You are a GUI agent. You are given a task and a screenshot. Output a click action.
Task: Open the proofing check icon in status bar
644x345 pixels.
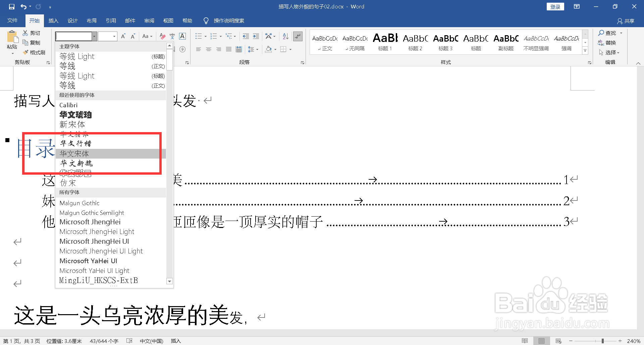(129, 341)
